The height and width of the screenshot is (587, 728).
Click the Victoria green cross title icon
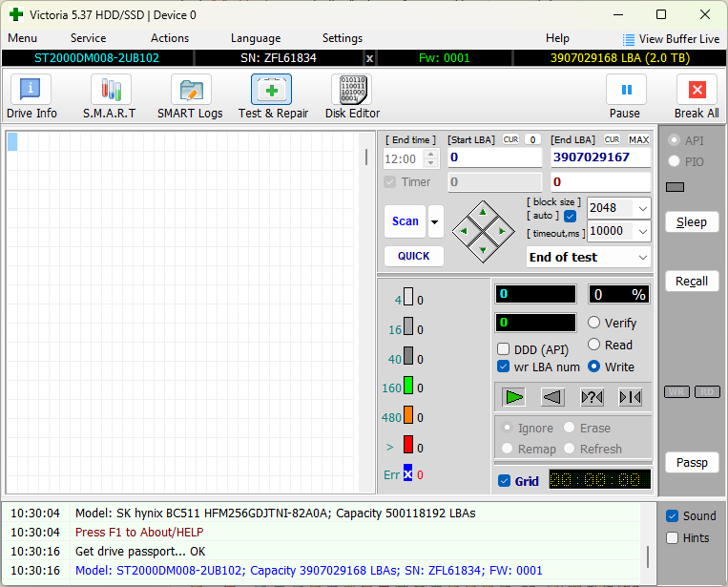tap(16, 15)
